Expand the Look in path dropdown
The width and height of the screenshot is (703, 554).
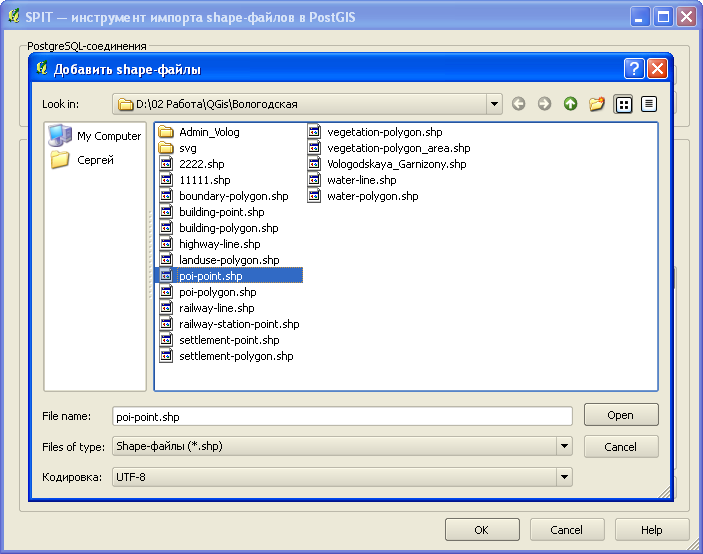pyautogui.click(x=494, y=104)
